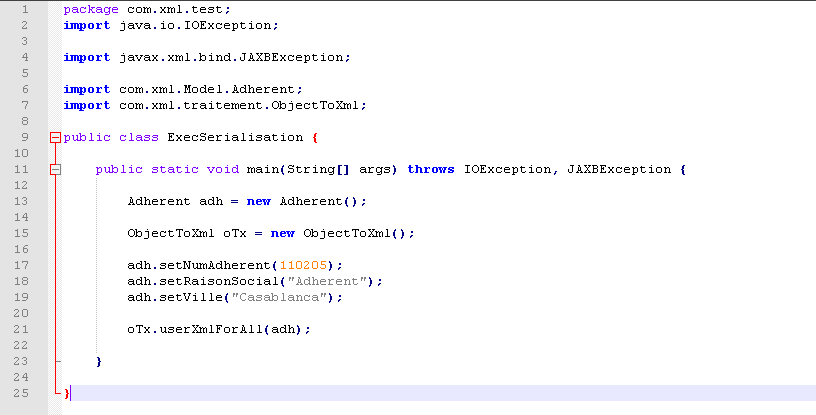Click 'public static void' keywords on line 11

(x=168, y=169)
